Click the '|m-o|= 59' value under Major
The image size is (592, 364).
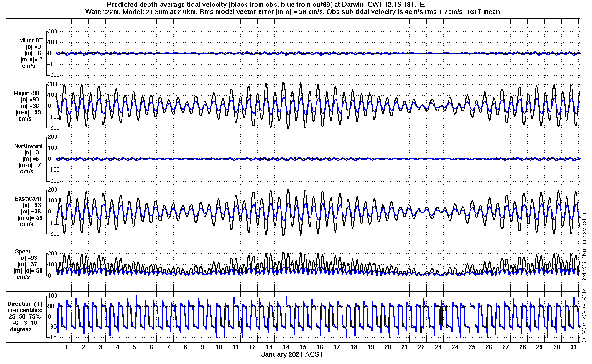[28, 112]
